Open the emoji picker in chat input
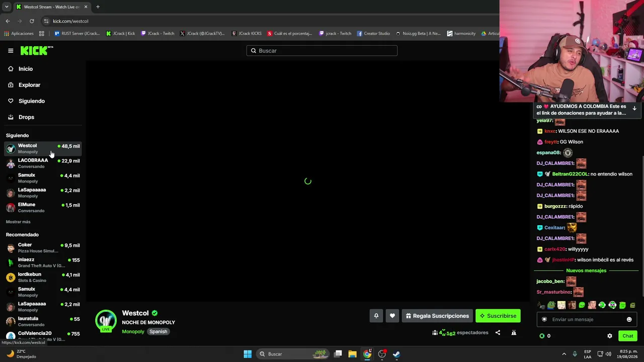This screenshot has width=644, height=362. point(629,319)
